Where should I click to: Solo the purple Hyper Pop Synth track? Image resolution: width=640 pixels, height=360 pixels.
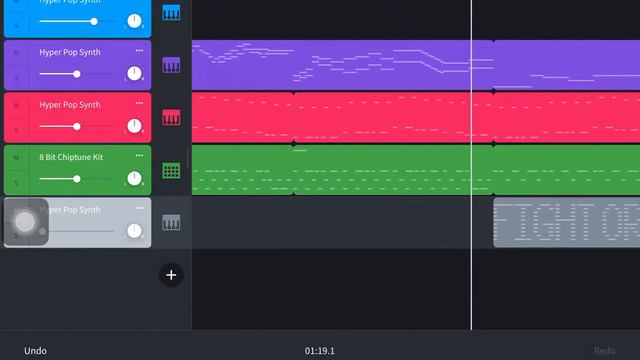click(x=16, y=78)
